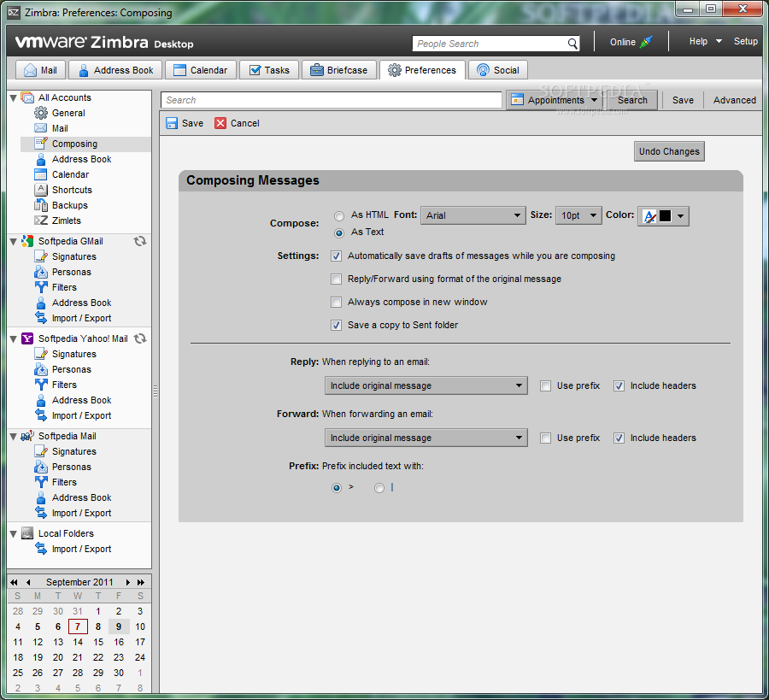The image size is (769, 700).
Task: Click the Softpedia Yahoo! Mail sync refresh icon
Action: (x=140, y=338)
